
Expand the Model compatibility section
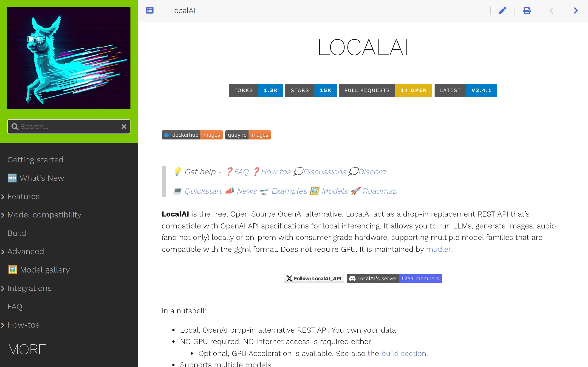pyautogui.click(x=3, y=215)
